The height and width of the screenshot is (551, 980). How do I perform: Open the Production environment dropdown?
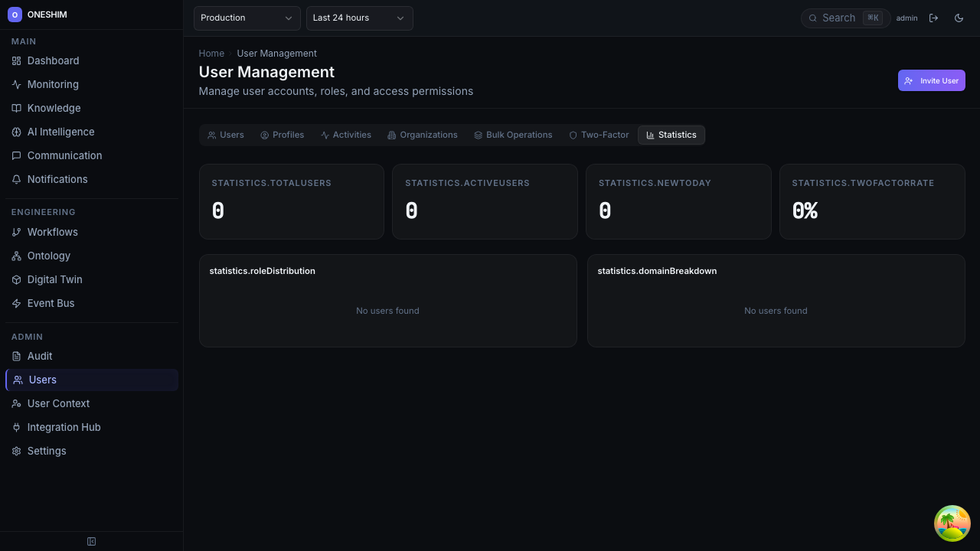[x=247, y=18]
